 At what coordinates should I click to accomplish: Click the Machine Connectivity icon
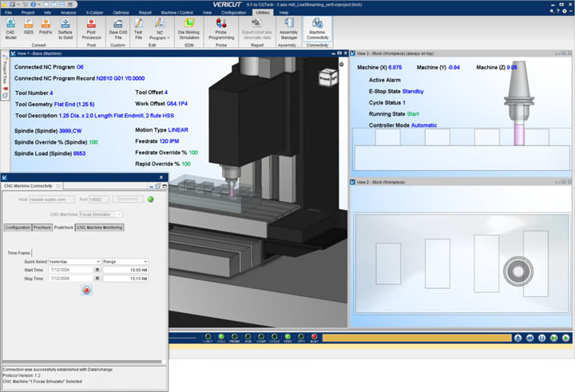[x=318, y=29]
